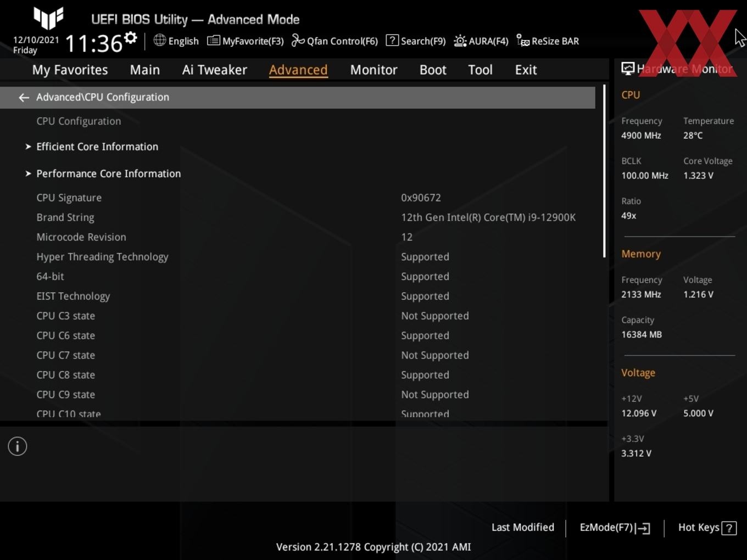This screenshot has height=560, width=747.
Task: Click the TUF logo
Action: click(x=48, y=18)
